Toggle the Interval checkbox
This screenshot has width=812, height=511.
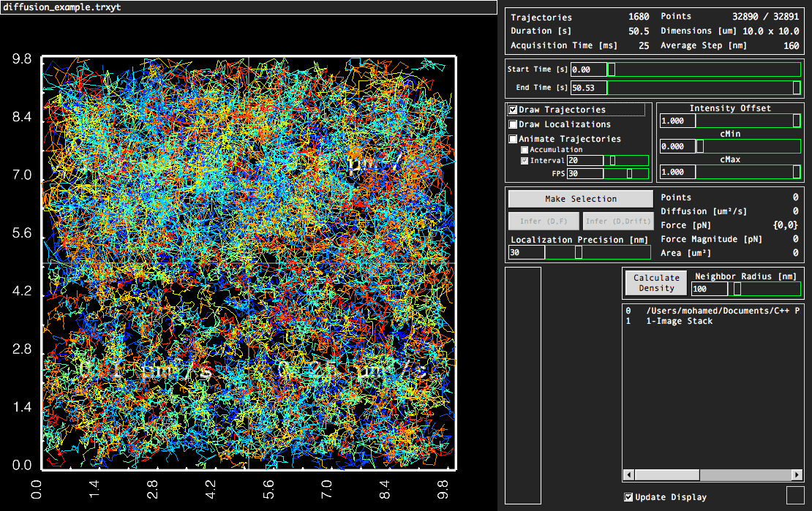[x=525, y=161]
